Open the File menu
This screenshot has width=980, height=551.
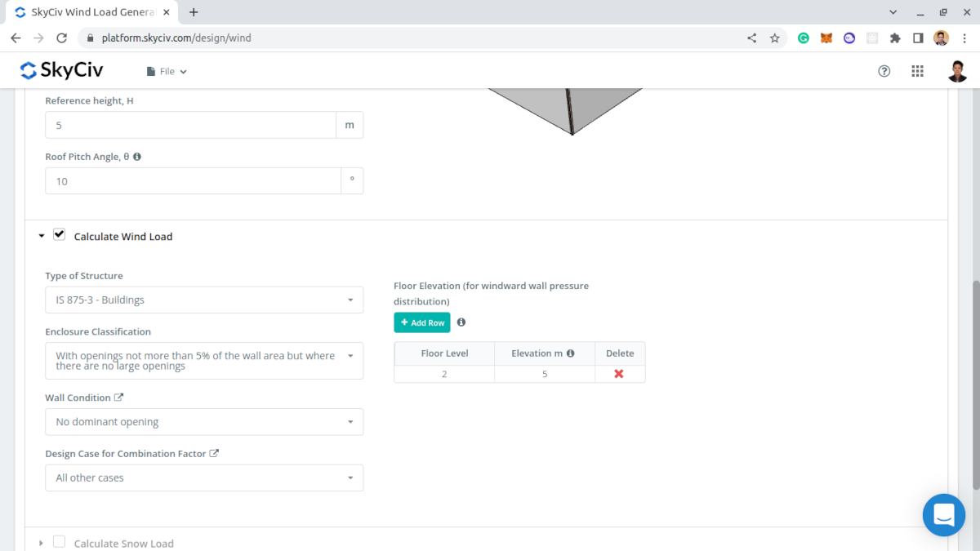[167, 72]
